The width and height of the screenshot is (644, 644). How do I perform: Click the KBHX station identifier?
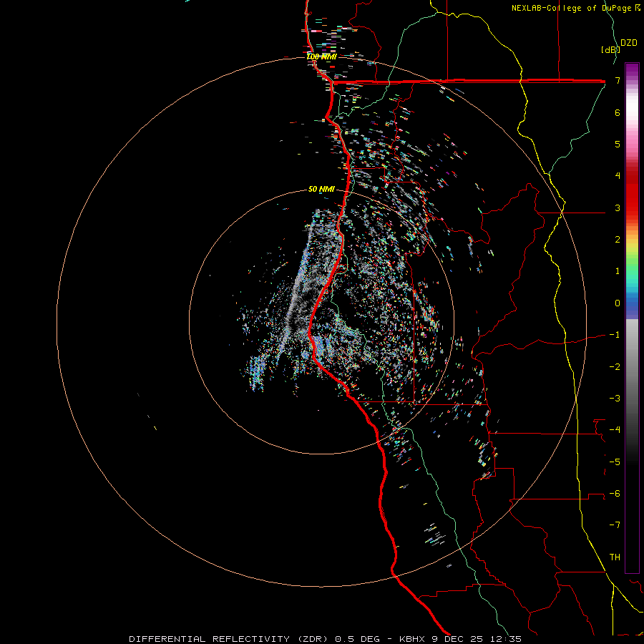pos(413,639)
